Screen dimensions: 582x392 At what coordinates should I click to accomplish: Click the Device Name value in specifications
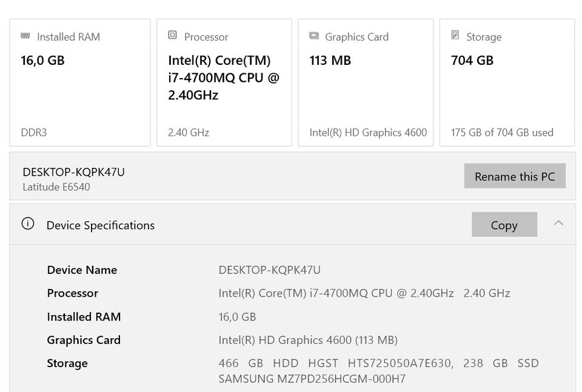[269, 270]
